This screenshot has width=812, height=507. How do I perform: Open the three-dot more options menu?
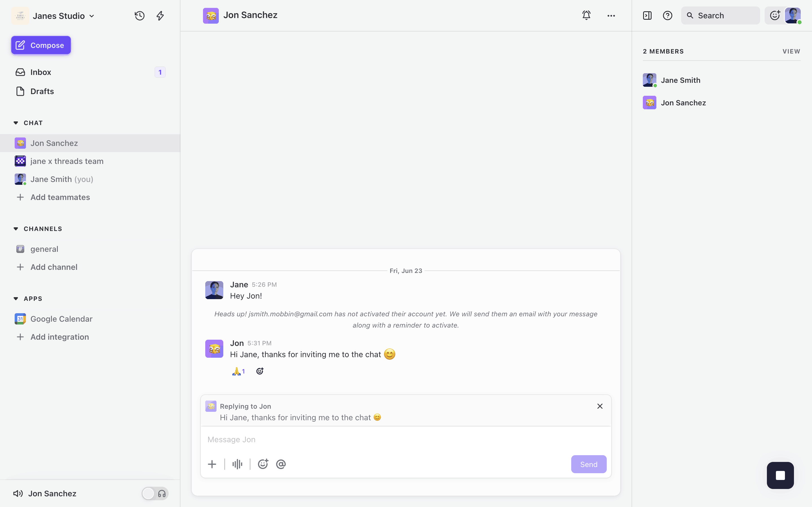611,16
